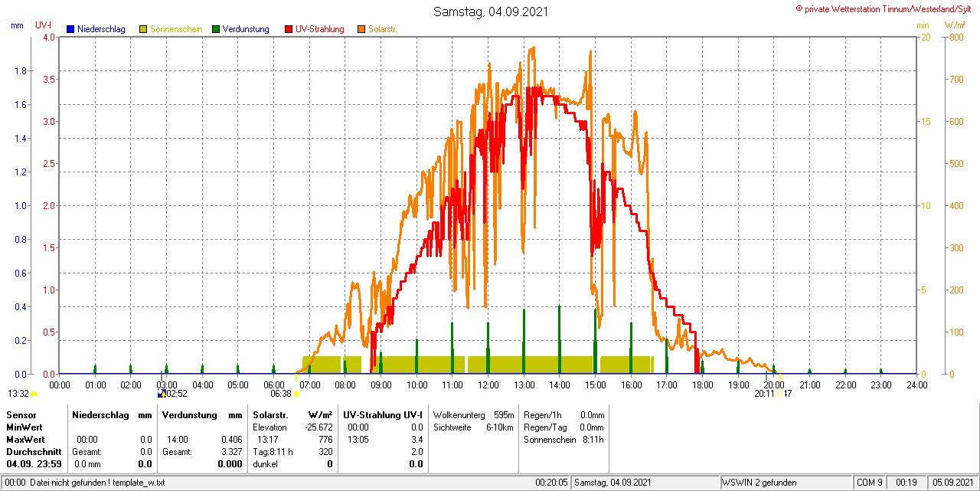
Task: Click the 04.09. 23:59 timestamp
Action: (34, 464)
